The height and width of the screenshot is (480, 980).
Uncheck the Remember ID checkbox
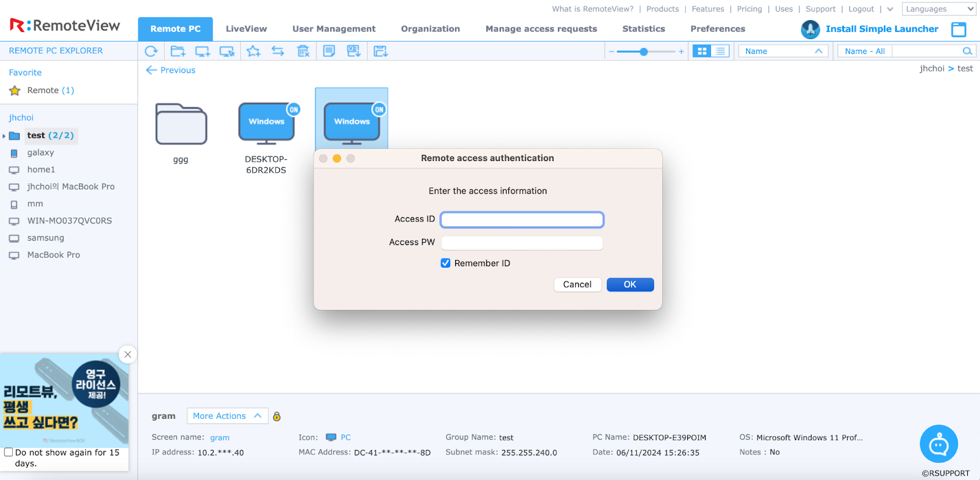tap(446, 263)
